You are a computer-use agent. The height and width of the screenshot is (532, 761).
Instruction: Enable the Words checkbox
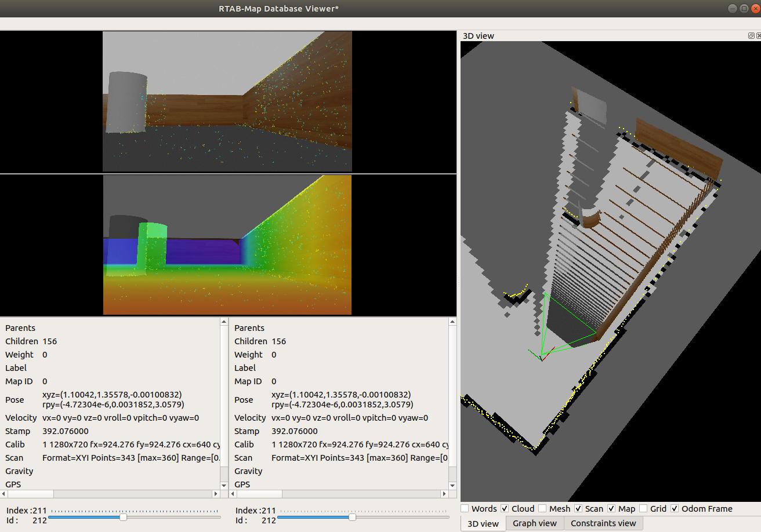[465, 508]
